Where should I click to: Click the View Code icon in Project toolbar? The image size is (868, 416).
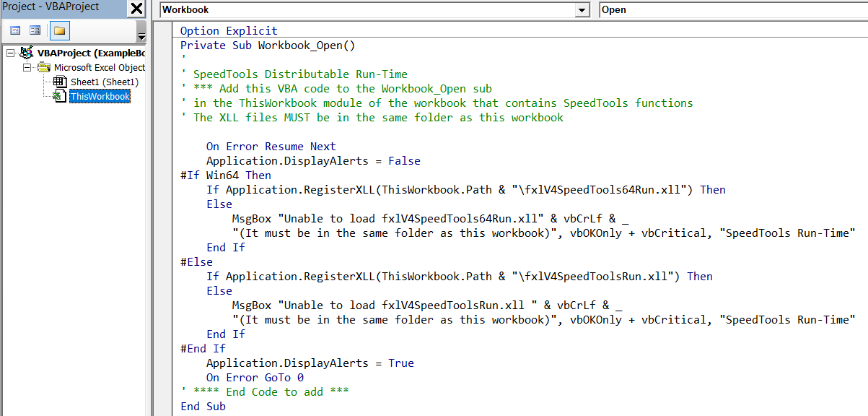coord(15,30)
